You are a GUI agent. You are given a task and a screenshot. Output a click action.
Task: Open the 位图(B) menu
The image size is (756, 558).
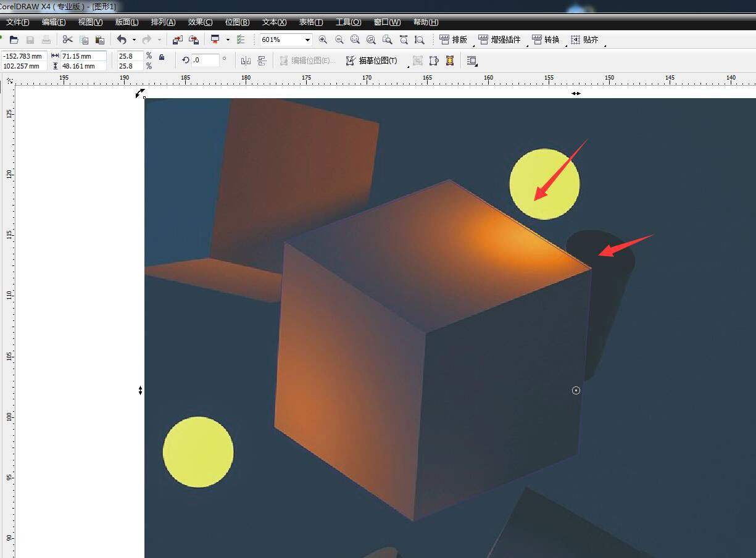click(x=237, y=22)
